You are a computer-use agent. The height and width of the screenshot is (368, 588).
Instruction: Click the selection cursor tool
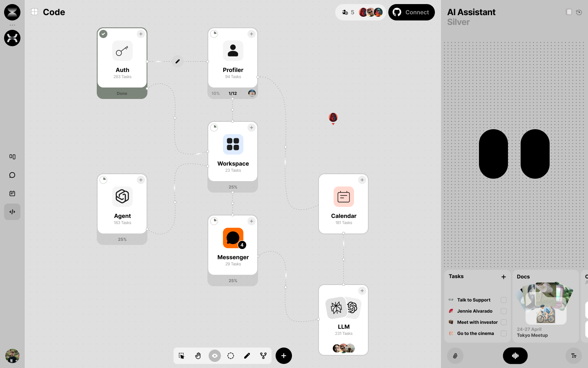182,356
